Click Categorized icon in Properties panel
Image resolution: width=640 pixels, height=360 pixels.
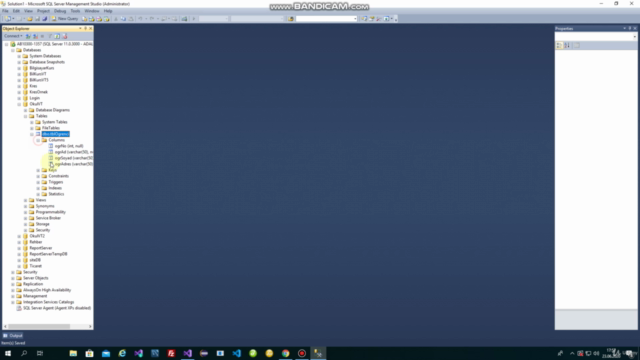560,45
